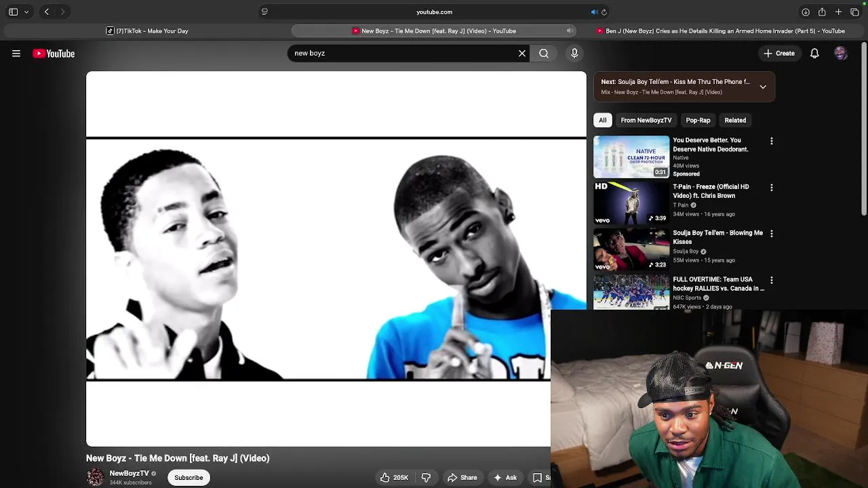The width and height of the screenshot is (868, 488).
Task: Open the Create menu
Action: point(779,53)
